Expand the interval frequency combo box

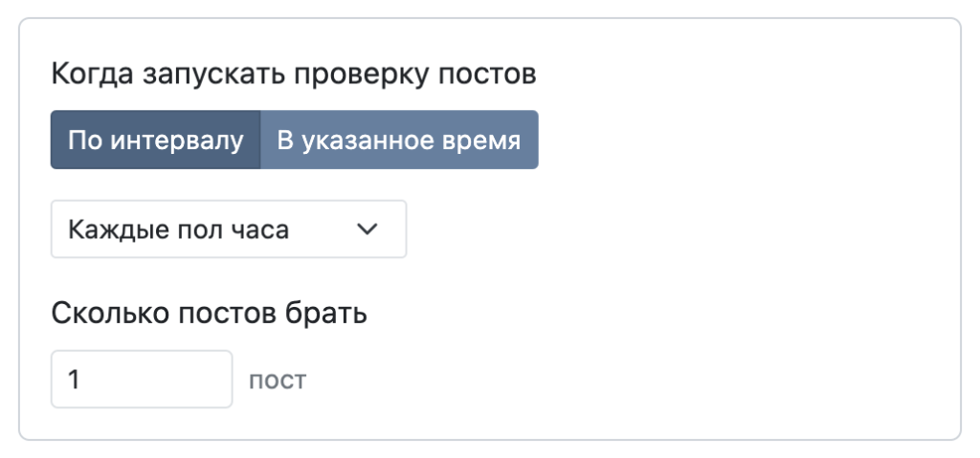(228, 229)
